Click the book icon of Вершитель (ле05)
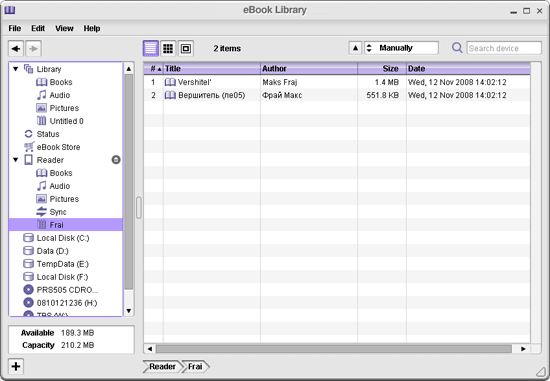Viewport: 550px width, 381px height. click(170, 95)
